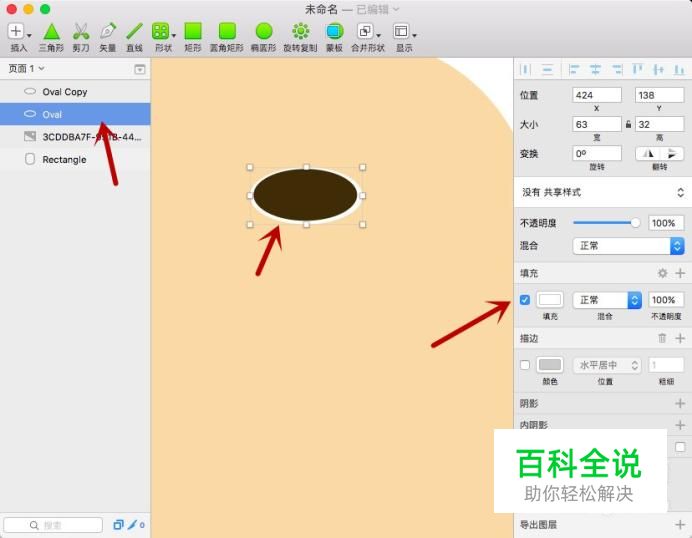
Task: Open the Page 1 (页面 1) dropdown
Action: point(26,68)
